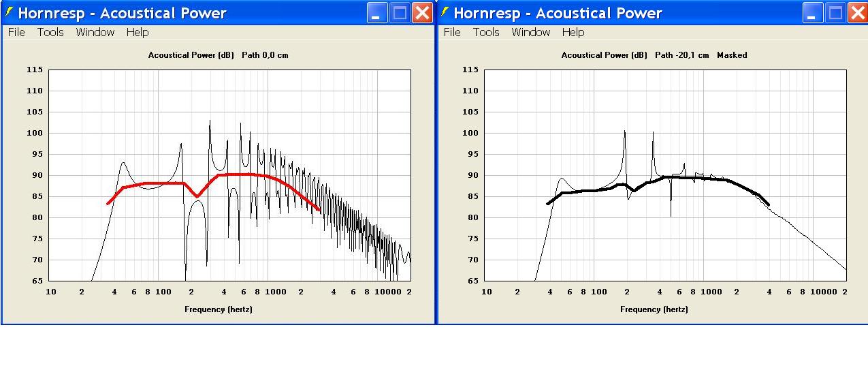Open File menu in right Hornresp window
The height and width of the screenshot is (368, 868).
pos(452,32)
